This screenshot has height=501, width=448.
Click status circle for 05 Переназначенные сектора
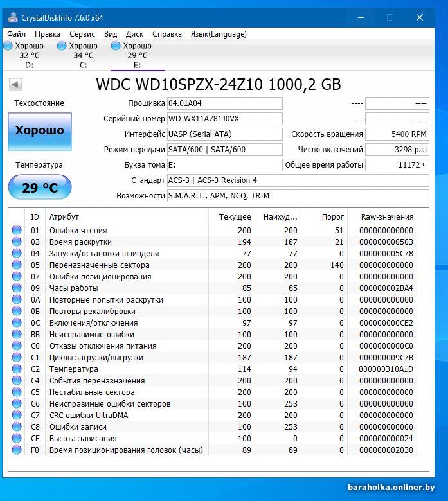[x=17, y=265]
